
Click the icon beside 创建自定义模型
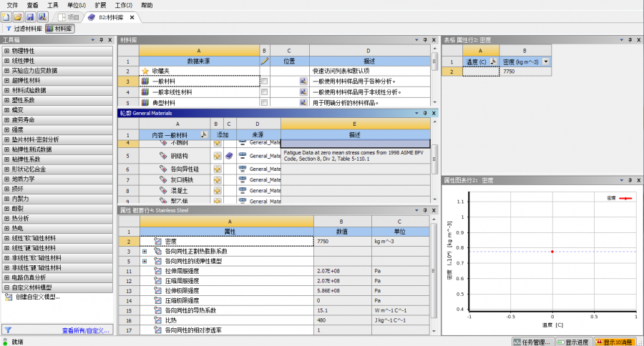[8, 297]
